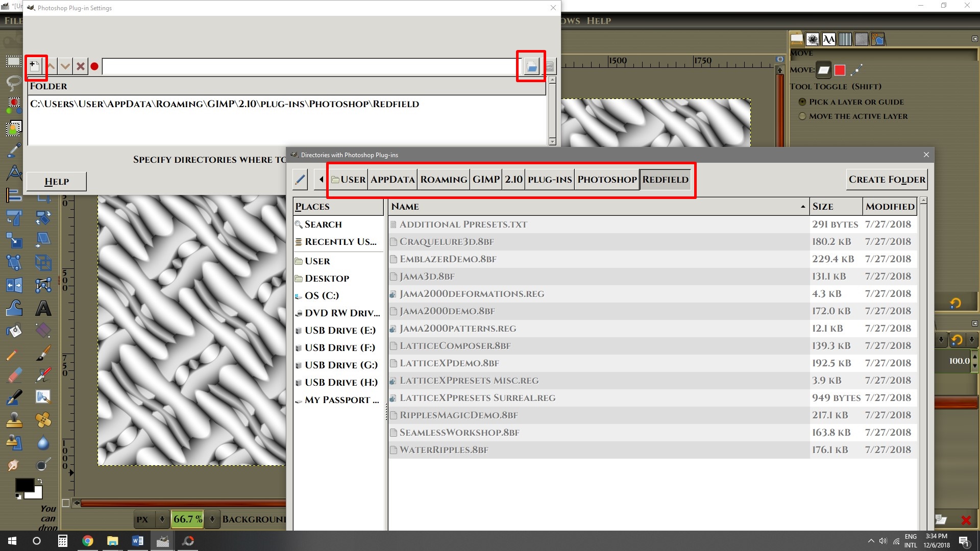This screenshot has height=551, width=980.
Task: Select the Scale tool
Action: pos(14,240)
